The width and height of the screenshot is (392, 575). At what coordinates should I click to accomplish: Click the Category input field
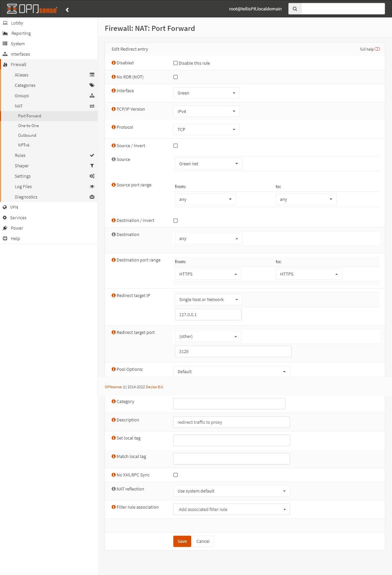tap(229, 404)
